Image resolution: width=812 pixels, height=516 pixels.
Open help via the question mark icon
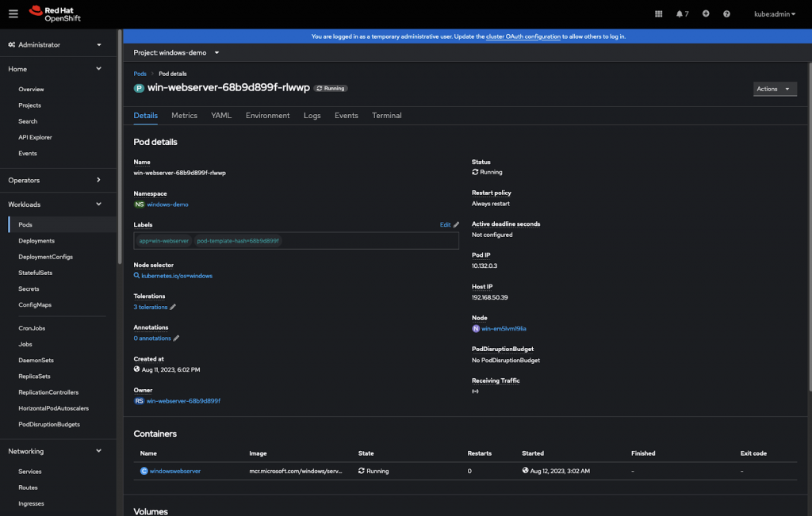coord(725,13)
